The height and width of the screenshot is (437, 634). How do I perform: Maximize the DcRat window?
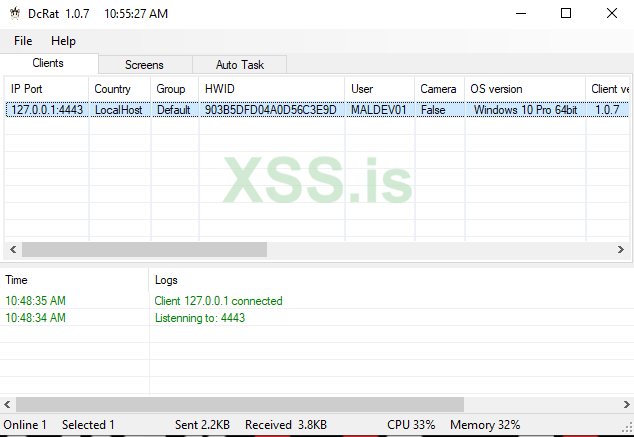[566, 13]
